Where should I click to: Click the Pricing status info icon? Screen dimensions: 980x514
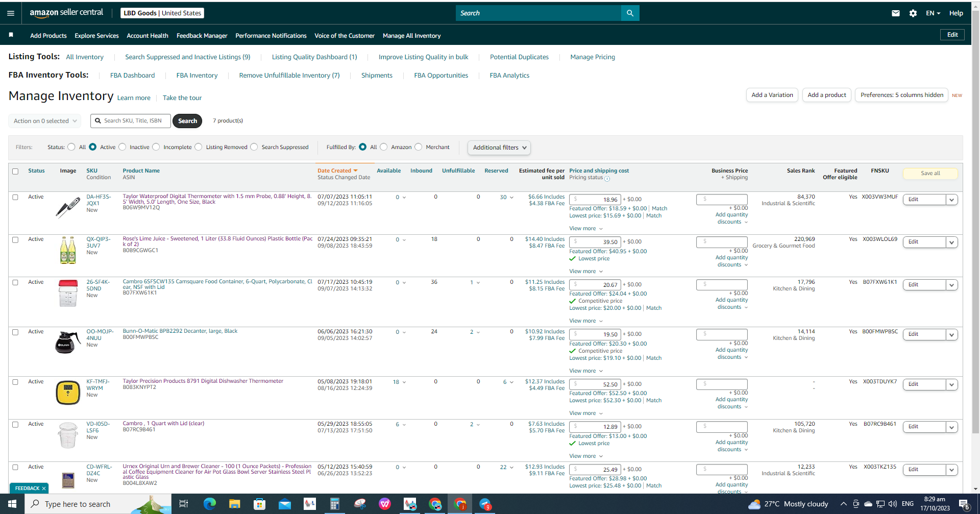(607, 179)
